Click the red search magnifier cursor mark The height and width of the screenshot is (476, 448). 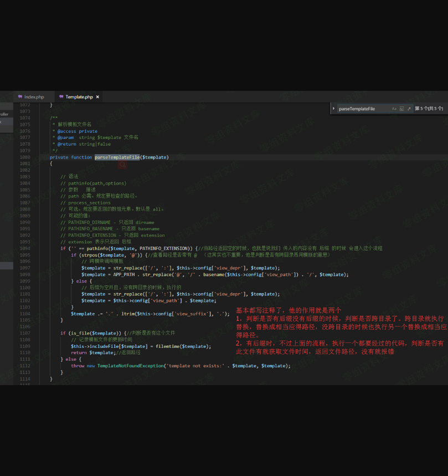122,165
